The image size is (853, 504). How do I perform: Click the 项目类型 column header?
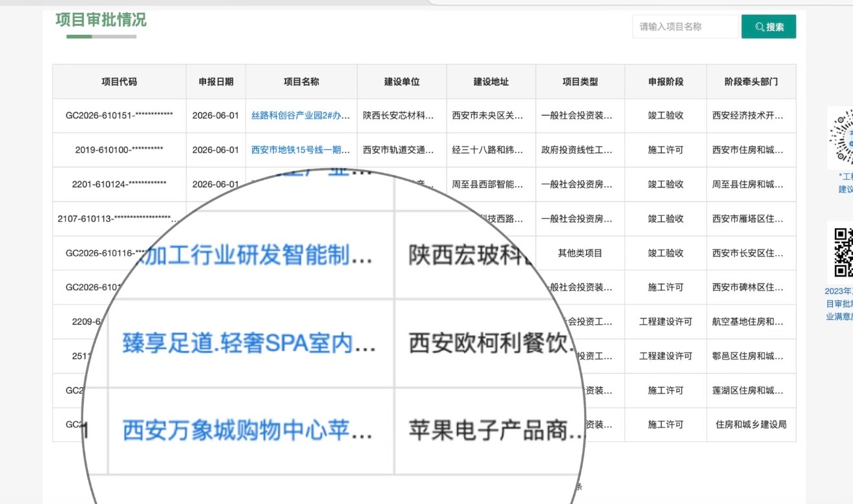click(x=580, y=82)
